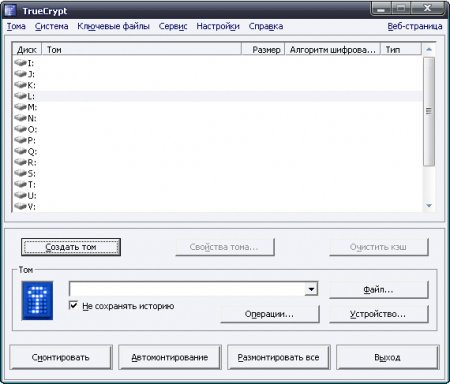Sort by the Размер column header
This screenshot has height=384, width=450.
(263, 50)
